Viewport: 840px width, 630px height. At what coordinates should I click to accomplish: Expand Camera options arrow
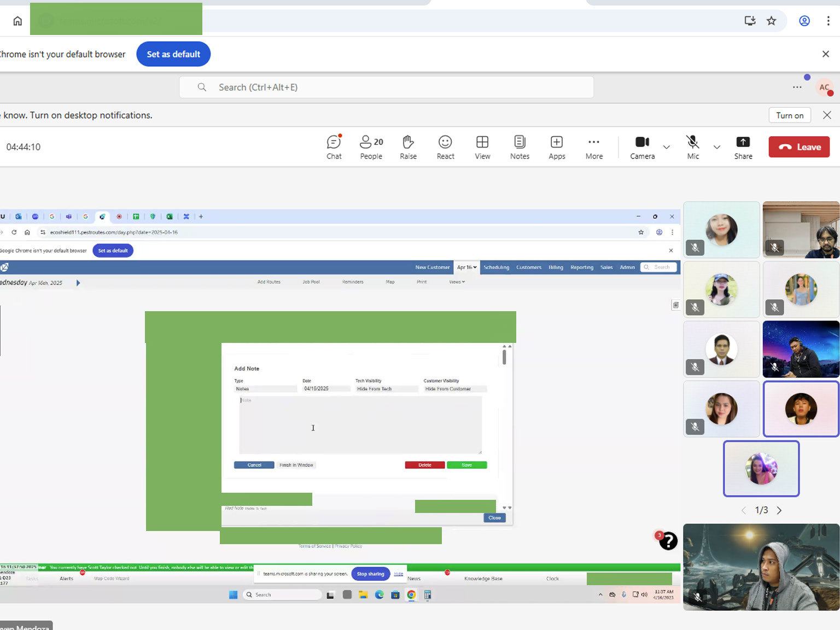click(666, 147)
